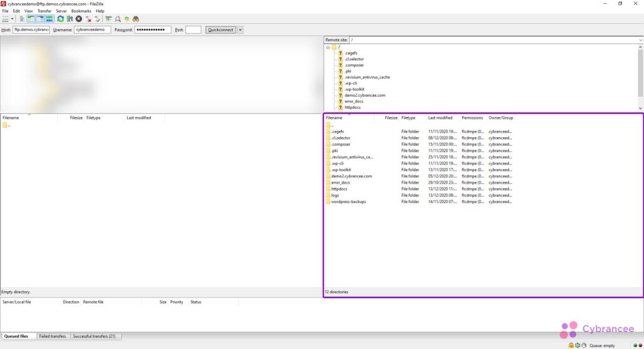Toggle processing of the transfer queue
Screen dimensions: 644x349
point(70,19)
